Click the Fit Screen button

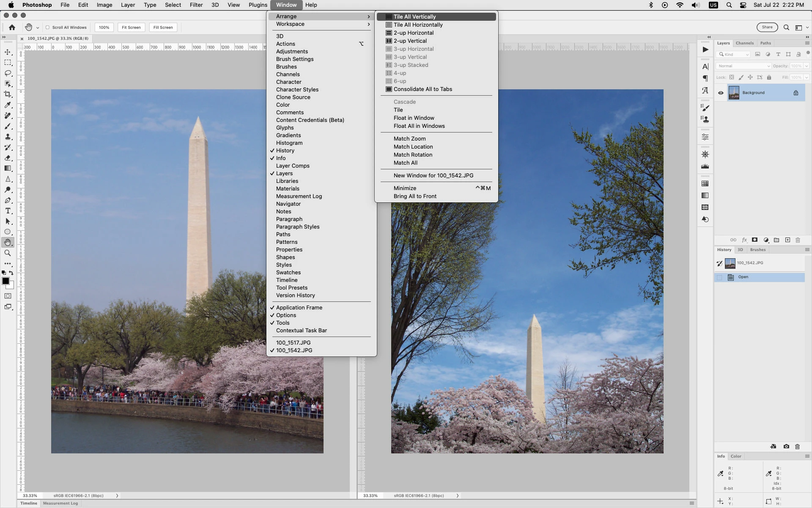pos(131,28)
